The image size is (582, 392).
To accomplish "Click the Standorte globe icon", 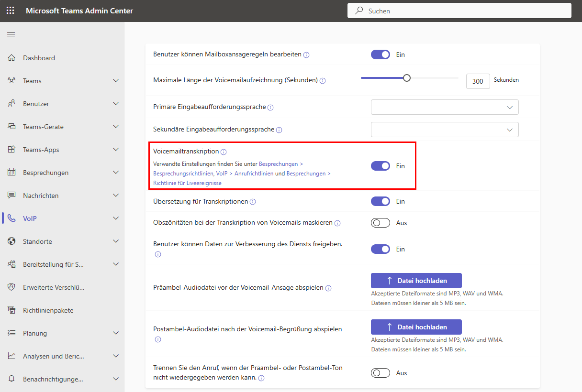I will point(12,241).
